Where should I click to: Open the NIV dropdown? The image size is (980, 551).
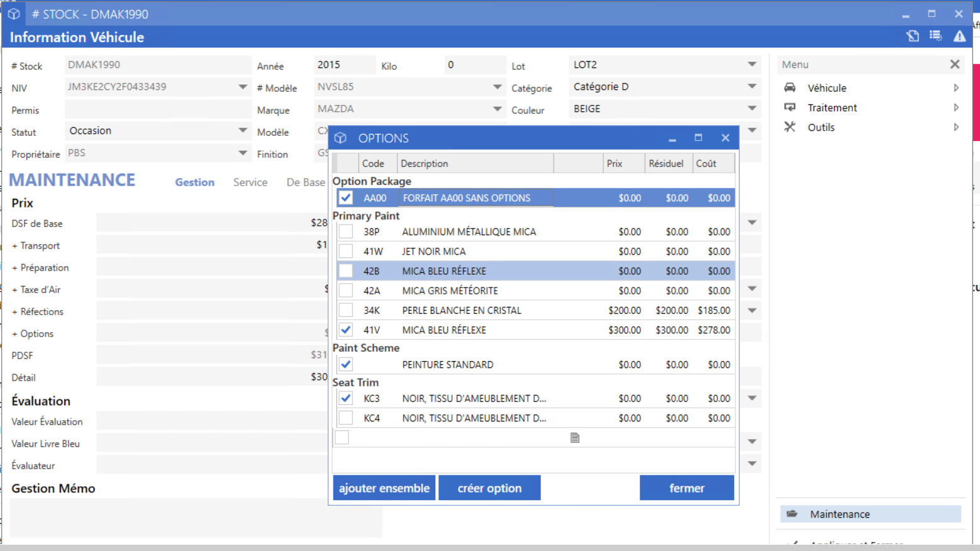coord(242,87)
